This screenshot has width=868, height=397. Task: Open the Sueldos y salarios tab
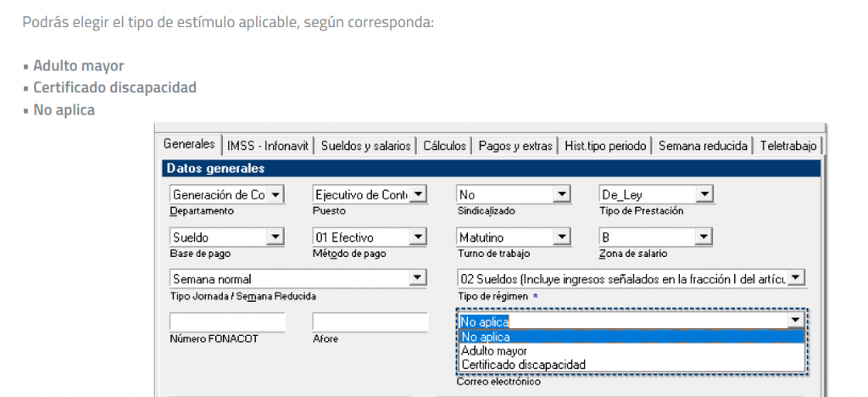365,146
